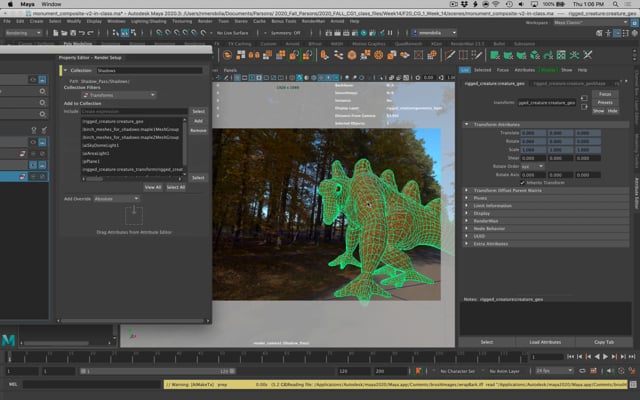Image resolution: width=640 pixels, height=400 pixels.
Task: Open the Rotate Order dropdown
Action: pyautogui.click(x=533, y=167)
